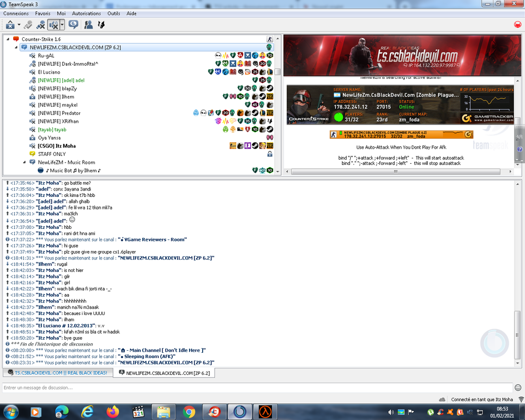Select user [NEWLIFE] [adel] adel
Viewport: 525px width, 420px height.
(61, 80)
